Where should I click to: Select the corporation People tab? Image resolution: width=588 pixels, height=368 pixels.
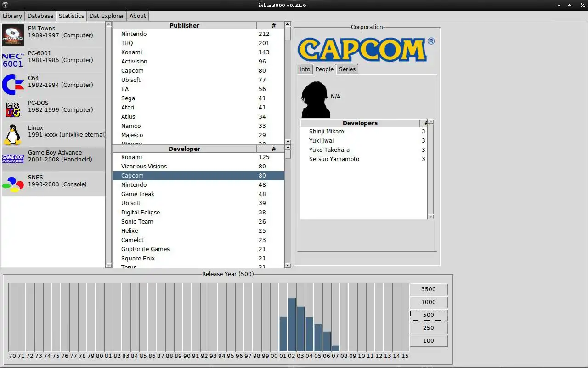pyautogui.click(x=324, y=69)
